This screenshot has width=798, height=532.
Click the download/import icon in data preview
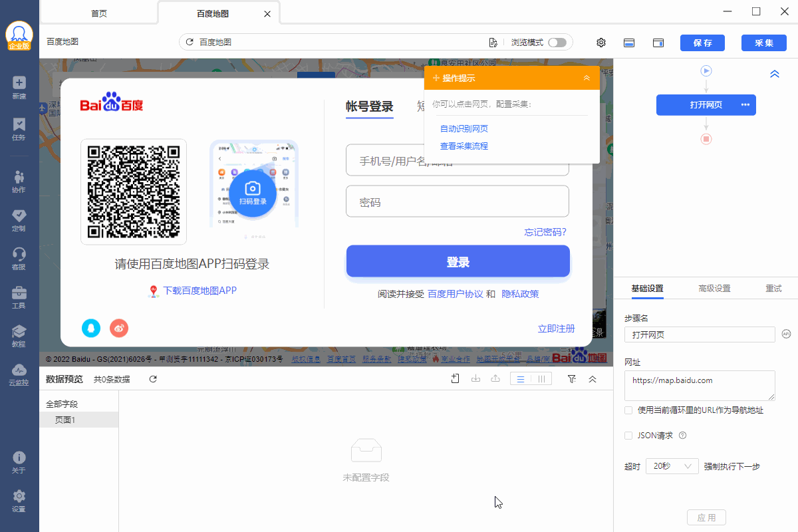(x=475, y=378)
